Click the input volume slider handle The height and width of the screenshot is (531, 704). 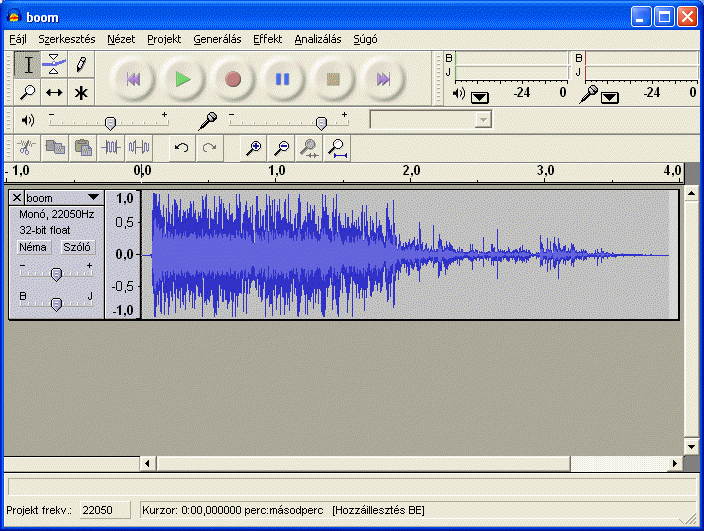pyautogui.click(x=321, y=123)
